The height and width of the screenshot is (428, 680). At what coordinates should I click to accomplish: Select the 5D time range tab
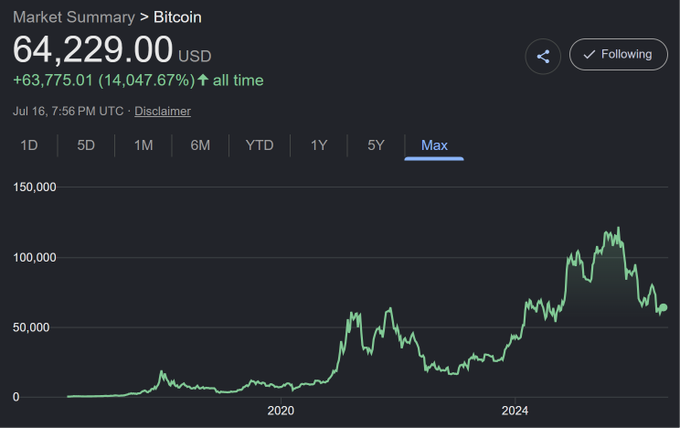(86, 145)
